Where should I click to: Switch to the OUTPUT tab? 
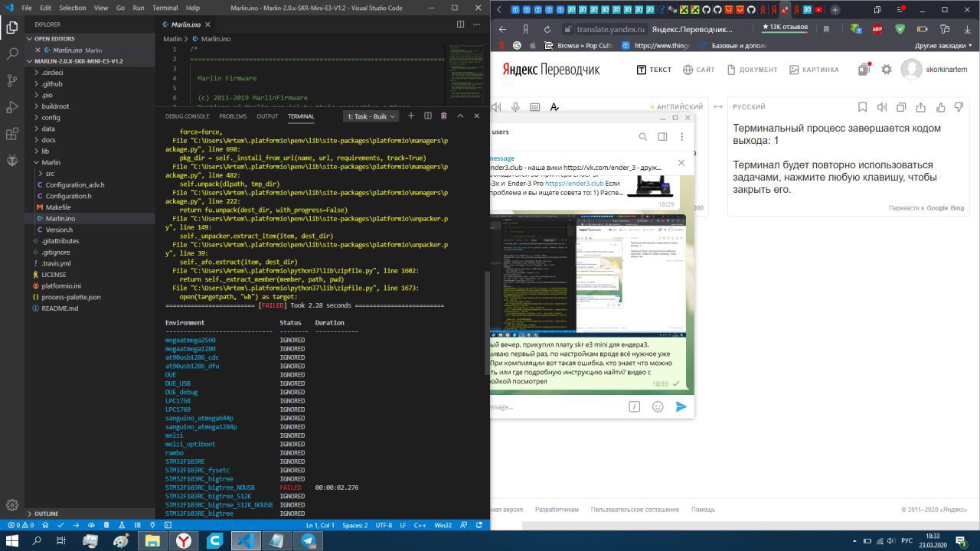coord(267,116)
